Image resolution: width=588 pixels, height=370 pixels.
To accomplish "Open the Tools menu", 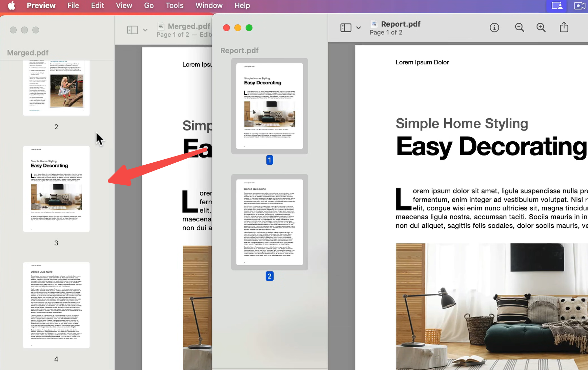I will click(175, 6).
